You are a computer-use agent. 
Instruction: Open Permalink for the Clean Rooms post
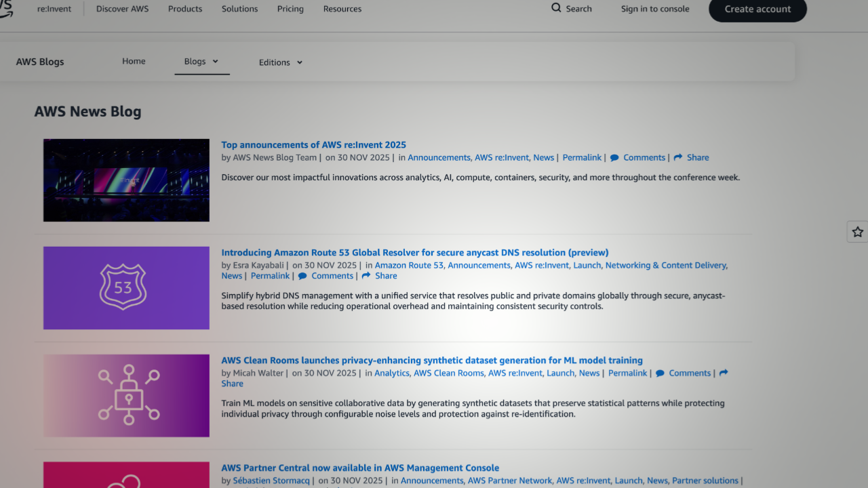(x=627, y=373)
